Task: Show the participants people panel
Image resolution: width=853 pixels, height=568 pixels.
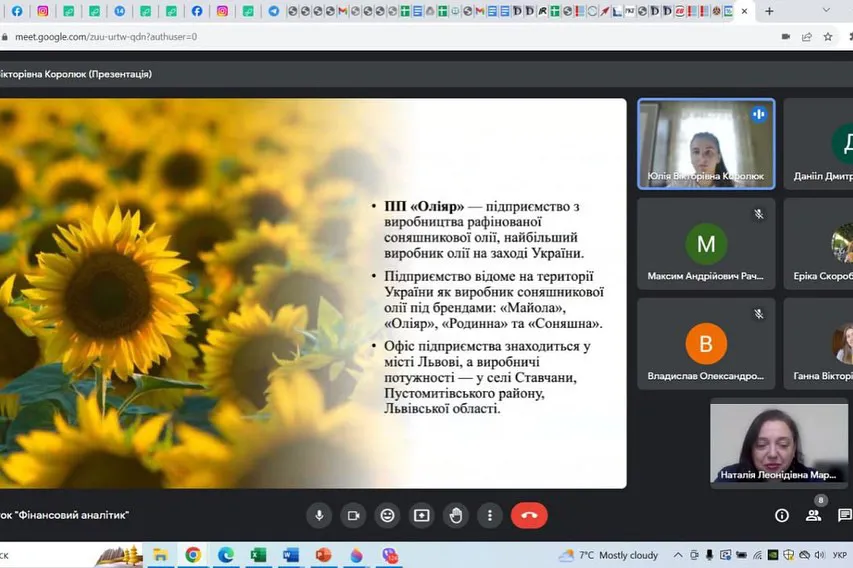Action: point(813,515)
